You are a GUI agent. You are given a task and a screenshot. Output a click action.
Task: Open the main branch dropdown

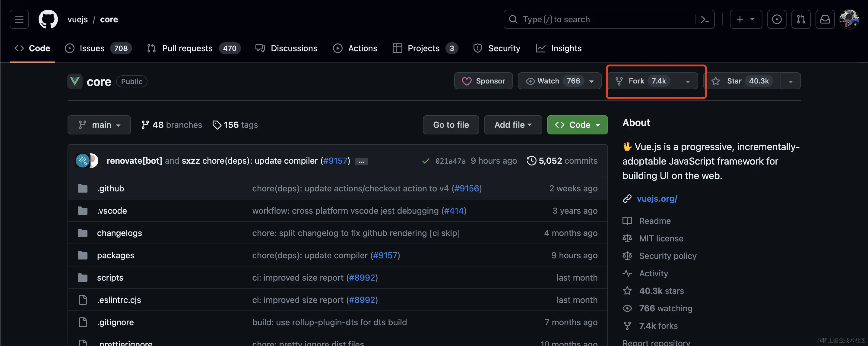pos(99,125)
